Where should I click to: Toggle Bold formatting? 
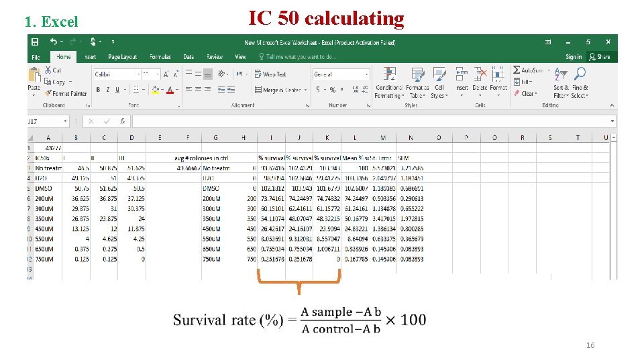pos(98,89)
